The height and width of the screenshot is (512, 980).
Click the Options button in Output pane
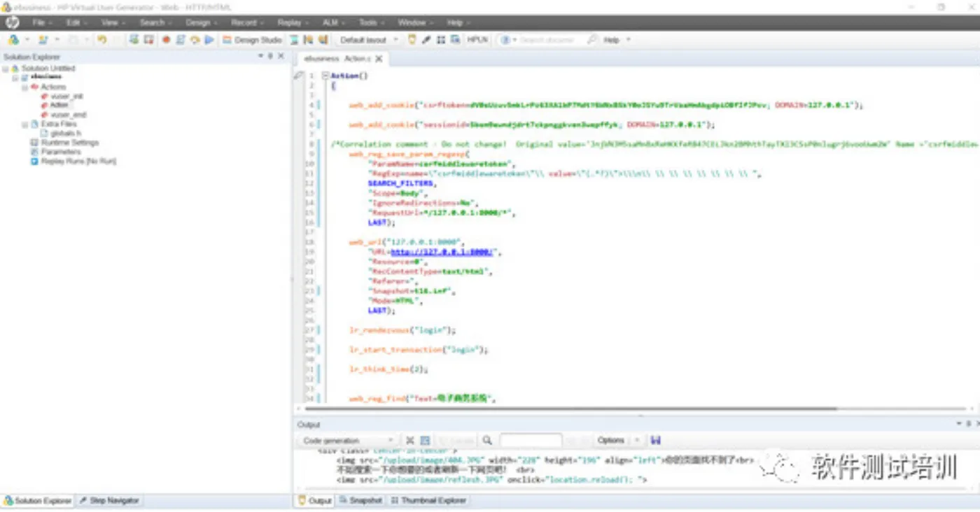[610, 441]
